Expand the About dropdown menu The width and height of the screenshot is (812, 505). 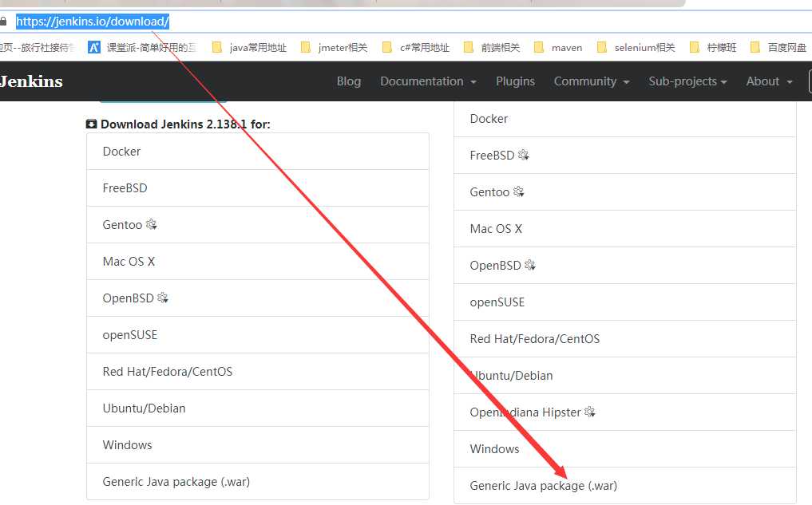(770, 81)
